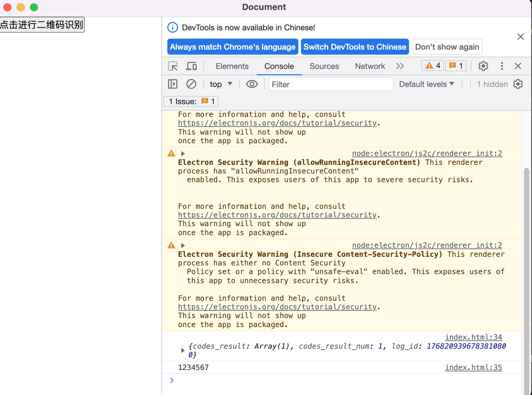Click the inspect element picker icon
This screenshot has width=532, height=395.
[173, 66]
